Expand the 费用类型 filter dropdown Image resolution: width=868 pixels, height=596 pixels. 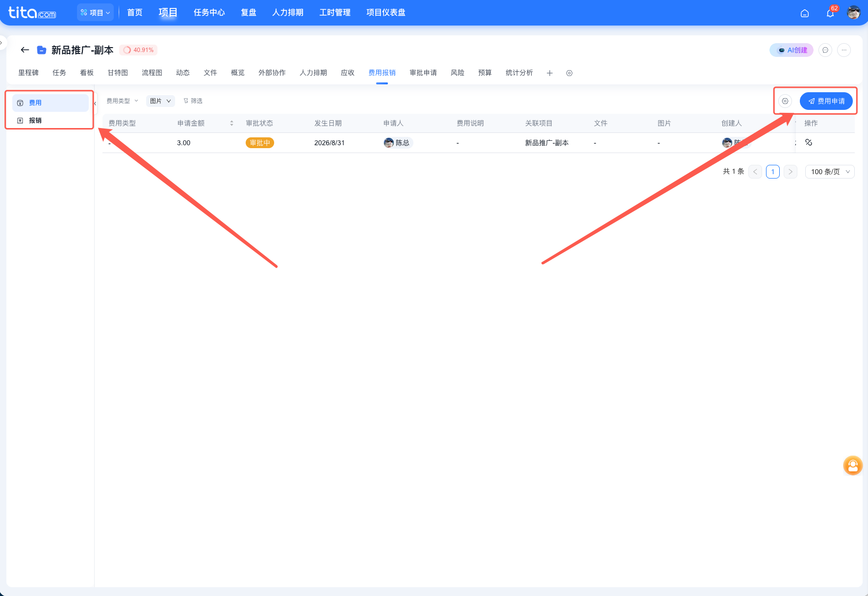point(123,101)
